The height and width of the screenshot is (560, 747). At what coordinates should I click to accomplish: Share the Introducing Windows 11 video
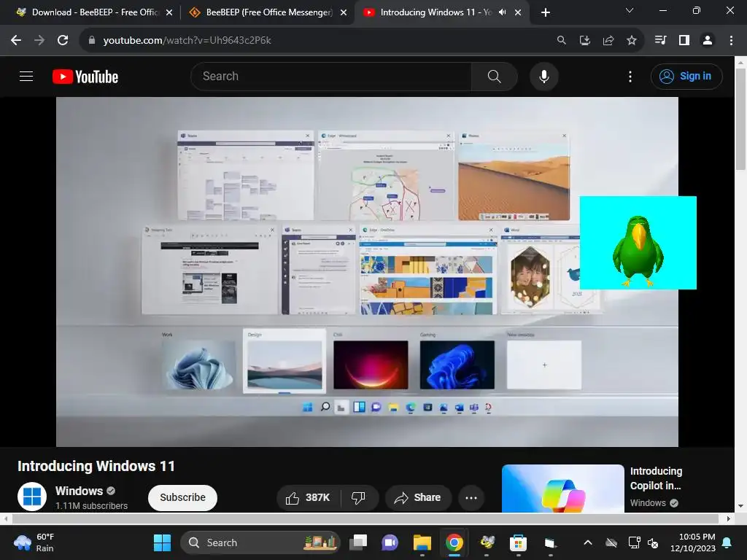coord(418,497)
